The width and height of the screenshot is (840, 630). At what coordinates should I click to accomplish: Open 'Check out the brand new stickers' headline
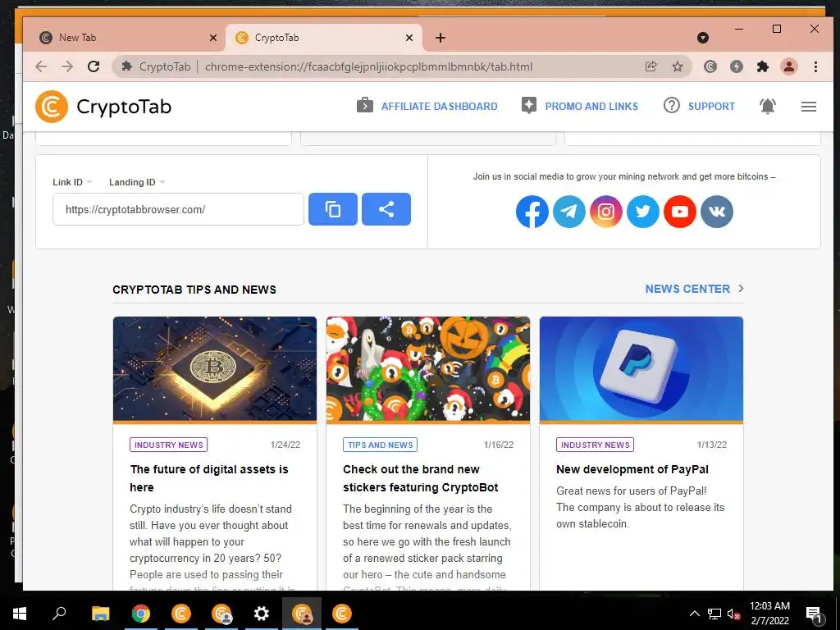pos(421,478)
